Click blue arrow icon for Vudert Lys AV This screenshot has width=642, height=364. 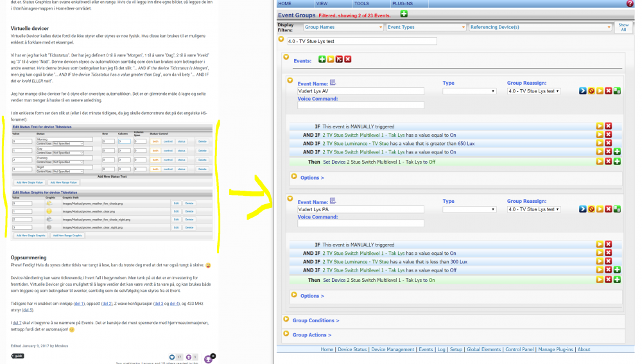click(x=582, y=91)
